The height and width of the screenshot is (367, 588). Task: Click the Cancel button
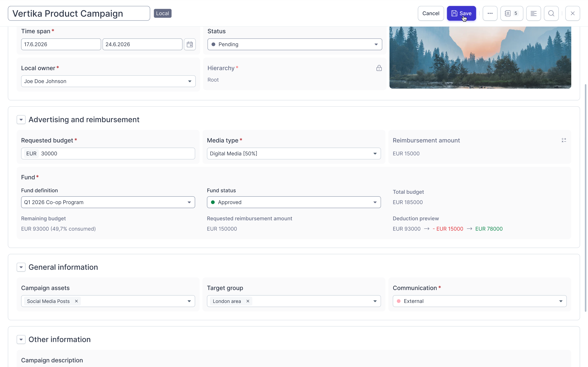coord(431,13)
